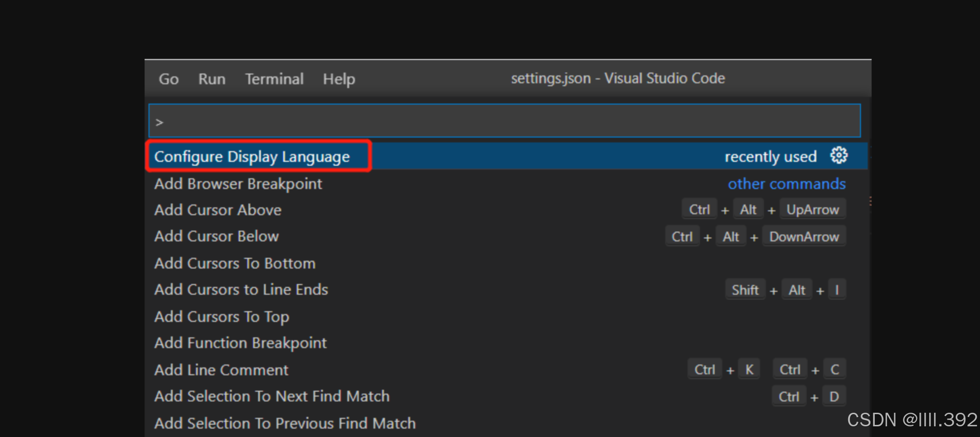Select Add Selection To Next Find Match

pos(506,397)
